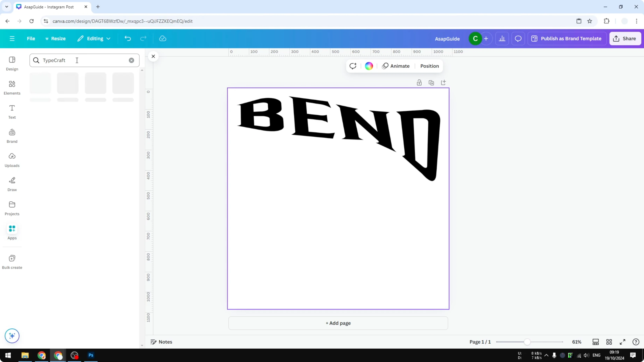Open the File menu
The width and height of the screenshot is (644, 362).
pyautogui.click(x=31, y=38)
